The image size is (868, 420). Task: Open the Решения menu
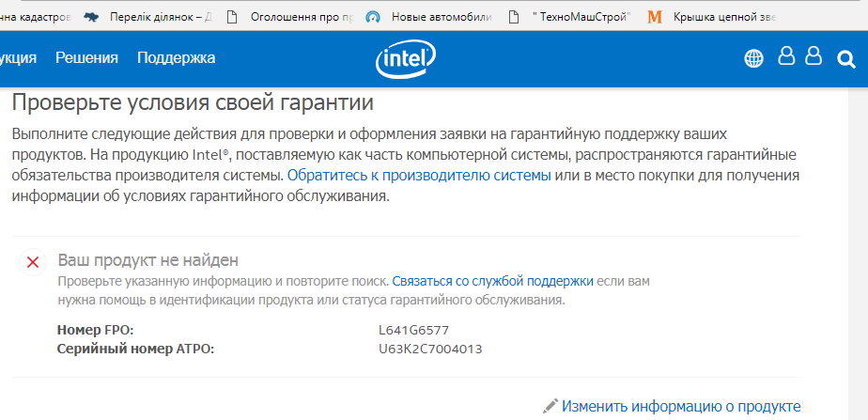87,58
